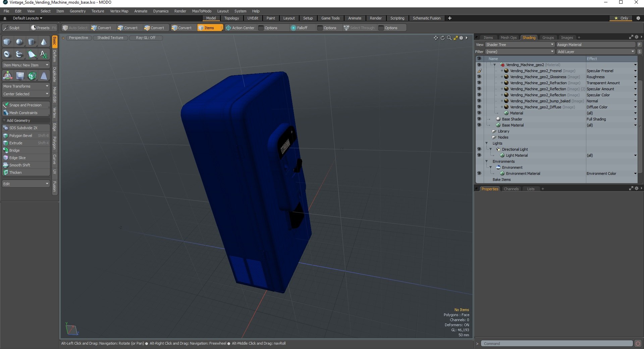Select the Cone primitive tool
Screen dimensions: 644x349
(44, 42)
